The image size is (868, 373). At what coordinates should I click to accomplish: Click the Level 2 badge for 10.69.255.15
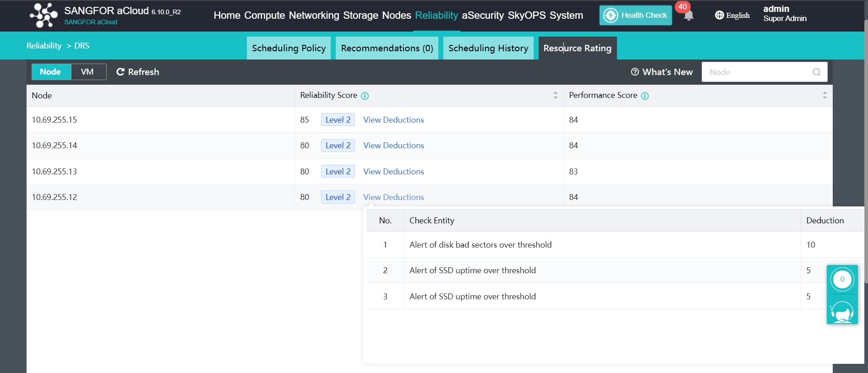pos(338,119)
